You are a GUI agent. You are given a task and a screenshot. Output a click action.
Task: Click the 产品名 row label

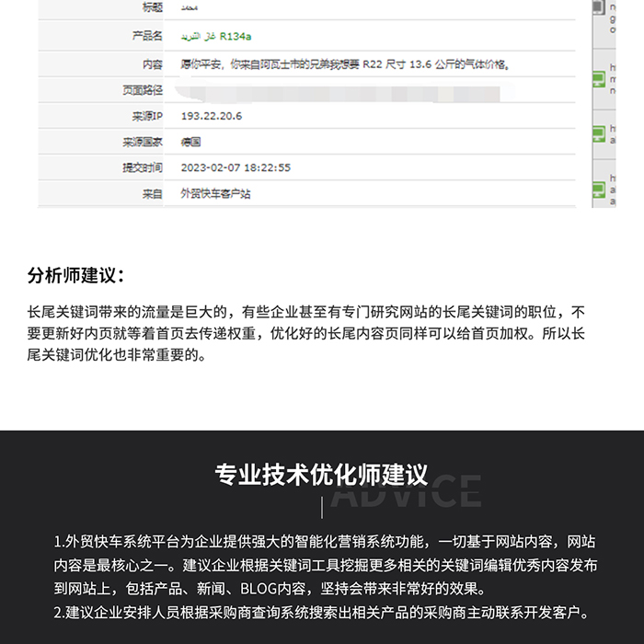pyautogui.click(x=146, y=36)
